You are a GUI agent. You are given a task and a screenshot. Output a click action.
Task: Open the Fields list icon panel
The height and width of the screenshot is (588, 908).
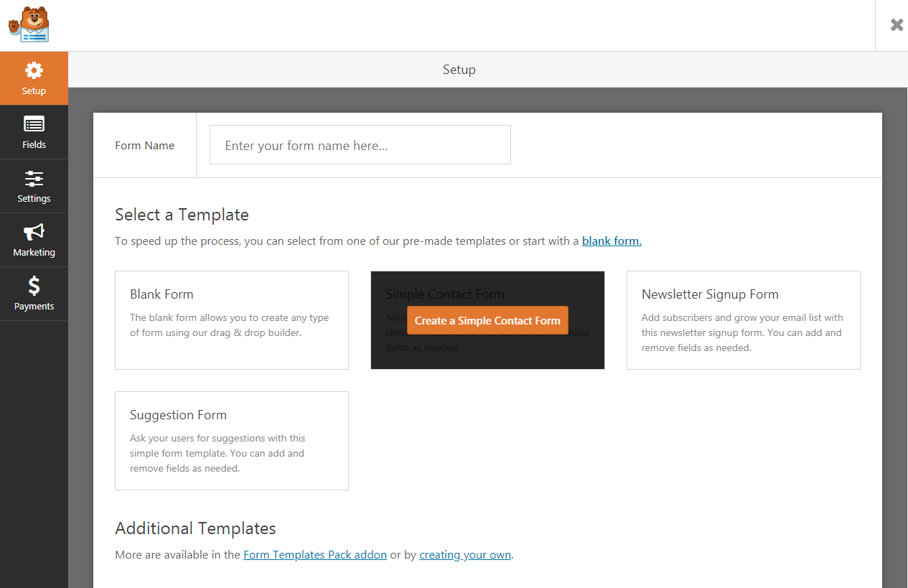click(34, 132)
